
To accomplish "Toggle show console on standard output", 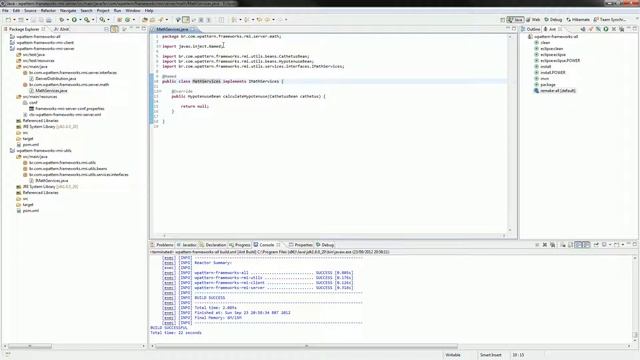I will tap(578, 244).
